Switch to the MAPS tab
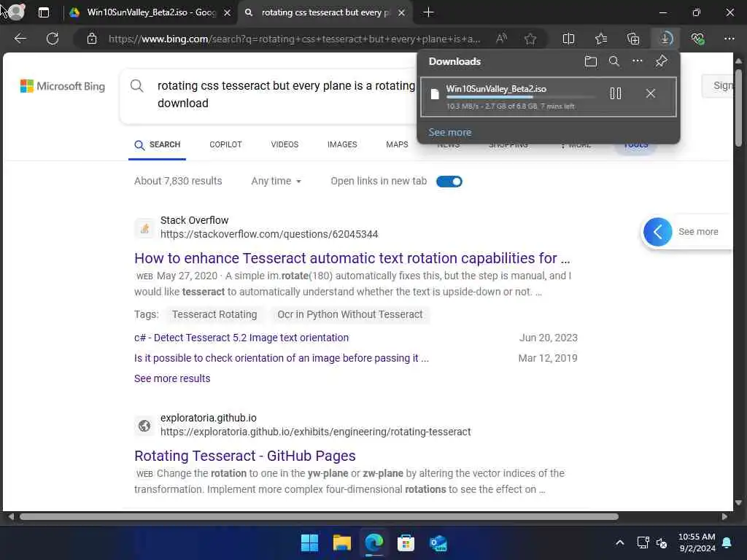 [397, 144]
